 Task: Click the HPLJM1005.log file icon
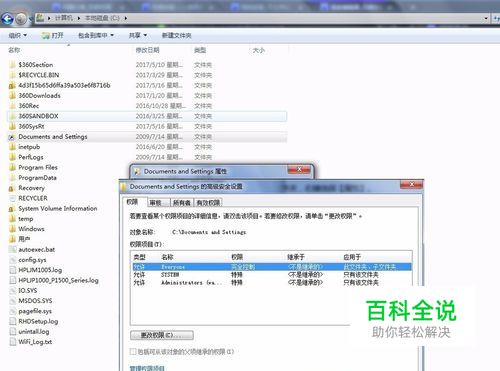click(x=12, y=270)
